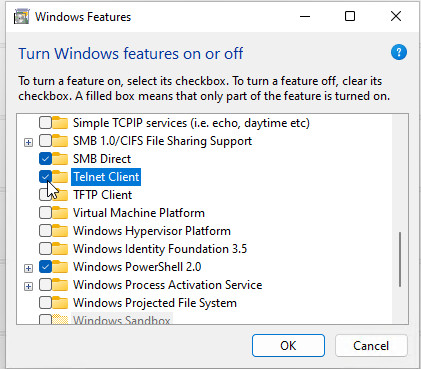Select the Windows Identity Foundation 3.5 entry

[160, 249]
